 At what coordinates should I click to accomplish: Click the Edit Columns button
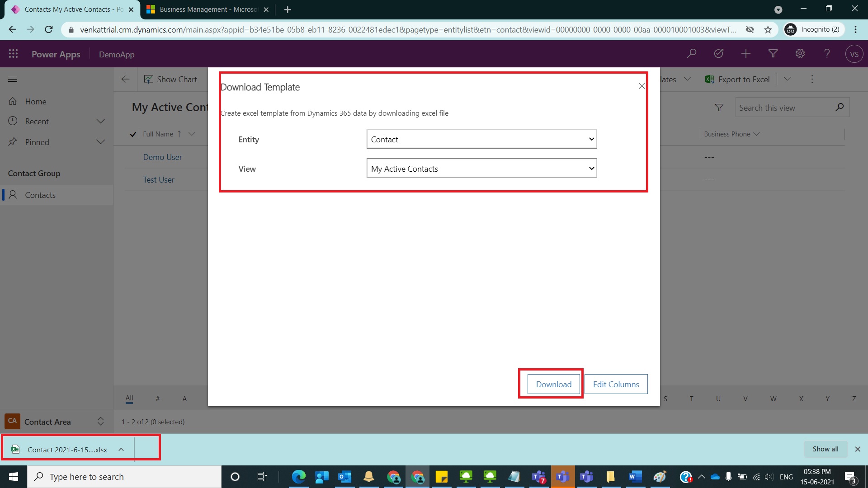tap(615, 384)
